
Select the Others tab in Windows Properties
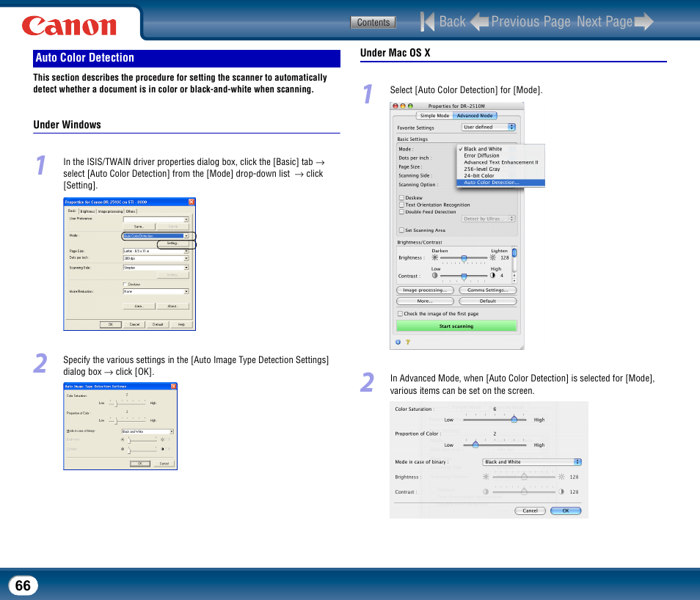click(131, 211)
